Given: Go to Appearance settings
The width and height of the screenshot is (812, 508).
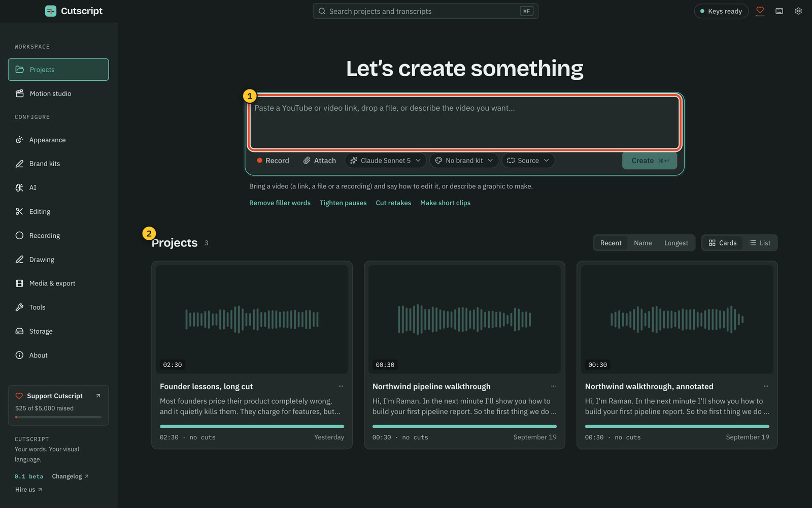Looking at the screenshot, I should coord(58,140).
